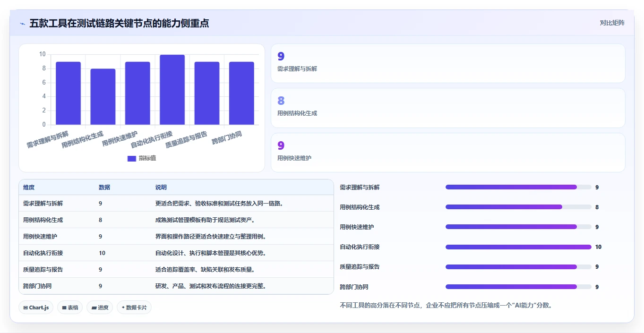Click the 跨部门协同 progress bar

tap(518, 287)
